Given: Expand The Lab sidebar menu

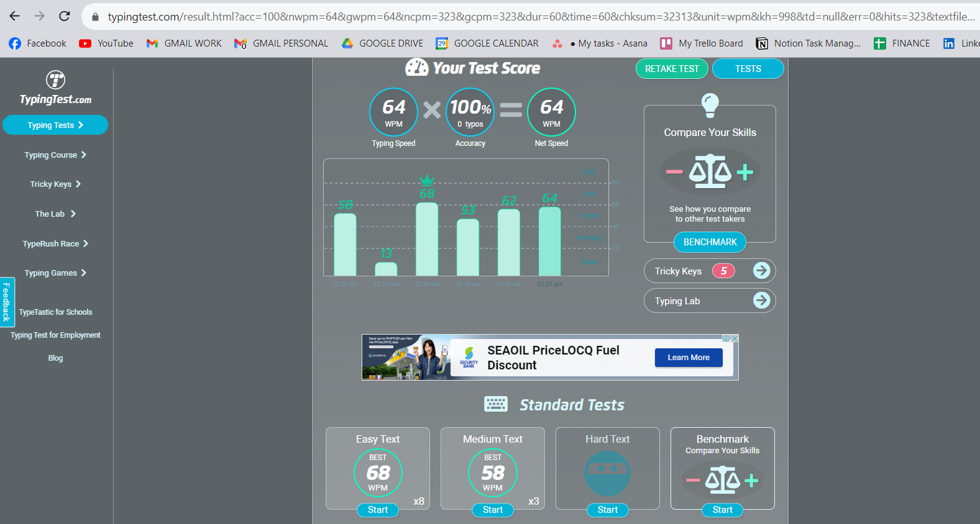Looking at the screenshot, I should [55, 214].
